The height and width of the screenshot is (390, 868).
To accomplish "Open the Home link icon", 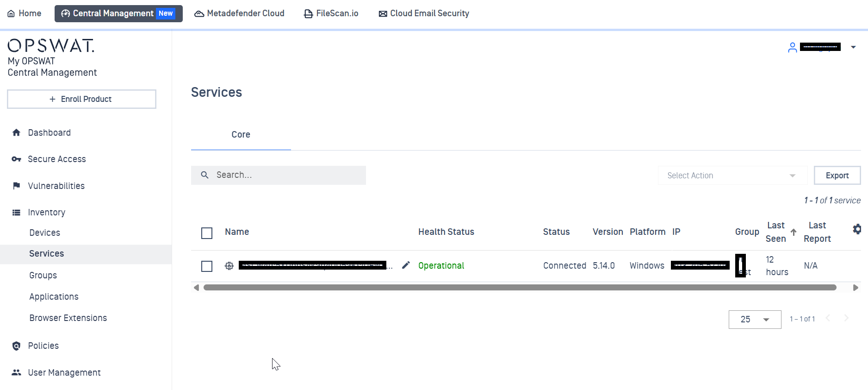I will coord(11,14).
